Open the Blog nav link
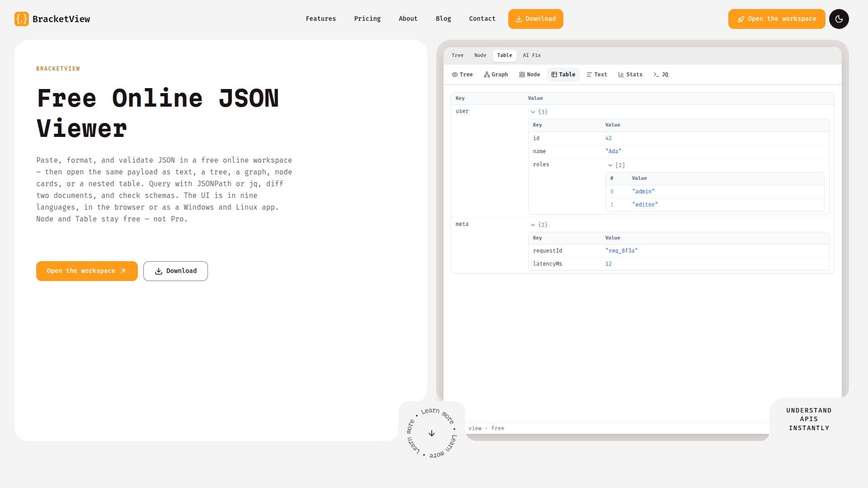868x488 pixels. coord(443,19)
